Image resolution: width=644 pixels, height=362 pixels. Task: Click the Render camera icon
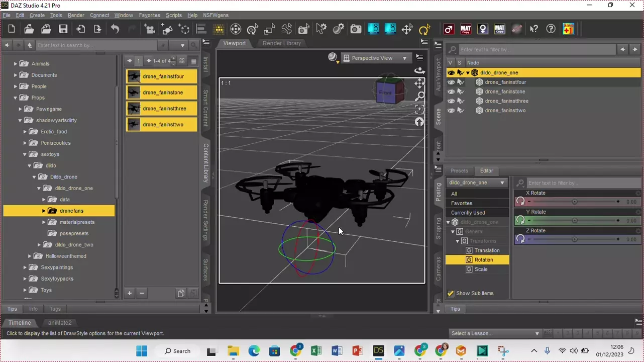(356, 29)
